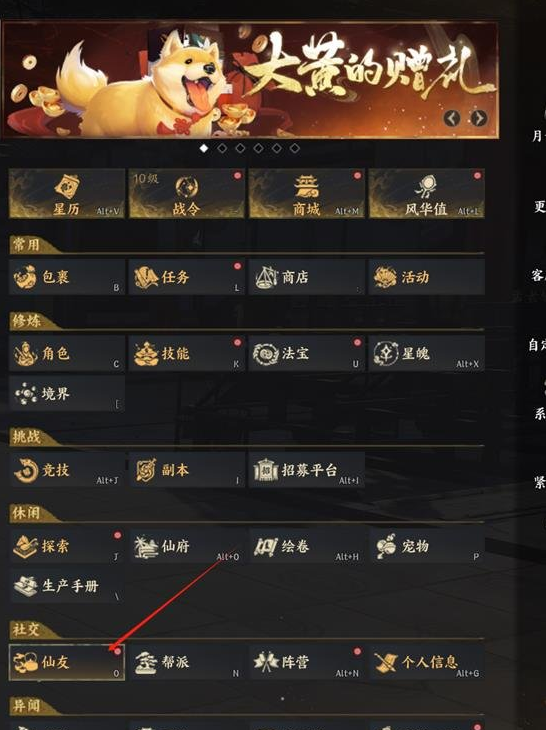Show the next banner with right arrow
The image size is (546, 730).
(x=479, y=118)
